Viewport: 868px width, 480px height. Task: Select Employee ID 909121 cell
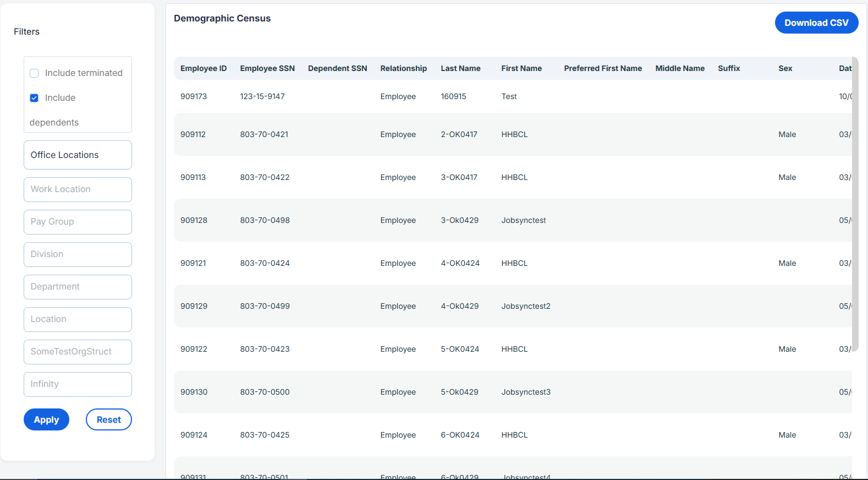tap(193, 263)
